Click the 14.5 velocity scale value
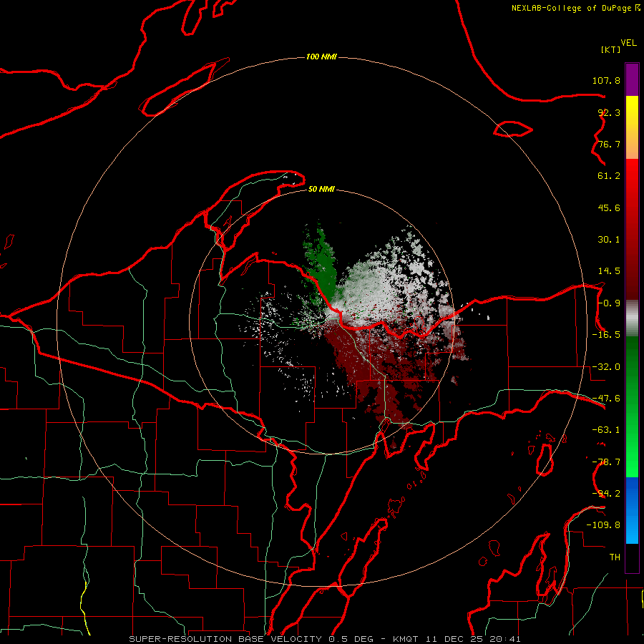Viewport: 644px width, 644px height. tap(609, 271)
